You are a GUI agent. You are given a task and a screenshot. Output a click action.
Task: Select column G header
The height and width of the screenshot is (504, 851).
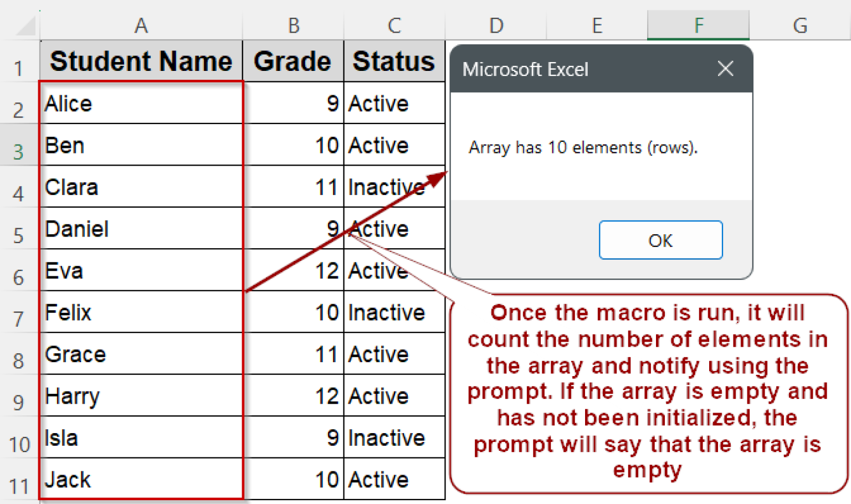[799, 25]
